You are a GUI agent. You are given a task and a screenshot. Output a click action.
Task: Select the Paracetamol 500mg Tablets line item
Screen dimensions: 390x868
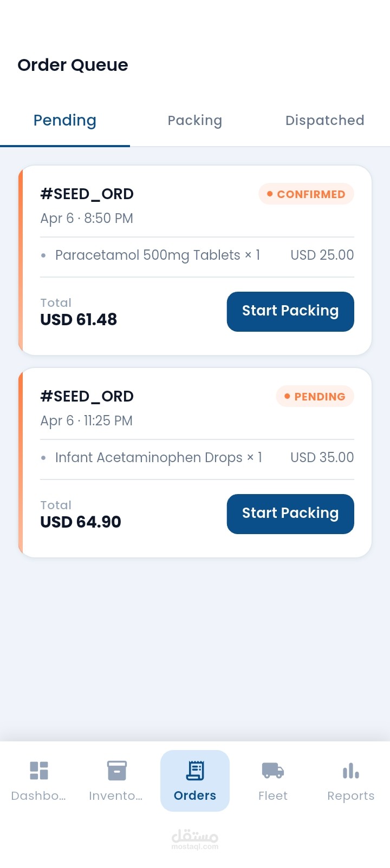pyautogui.click(x=158, y=255)
